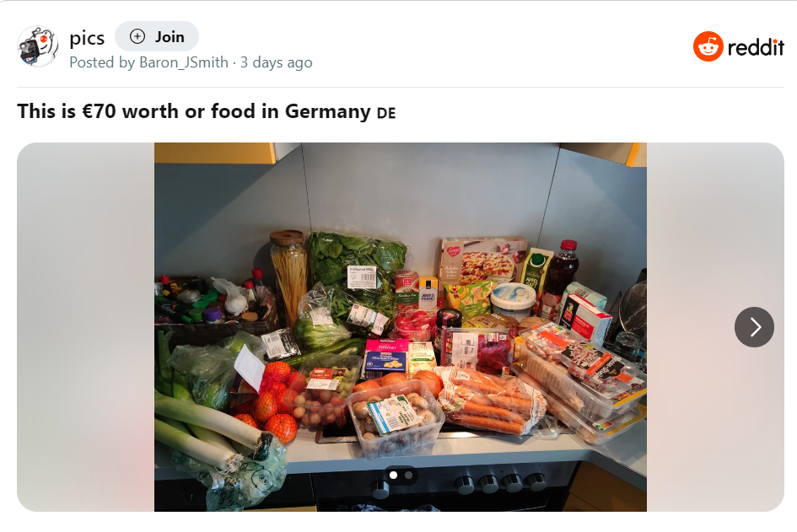Click the DE flair tag

click(x=386, y=113)
